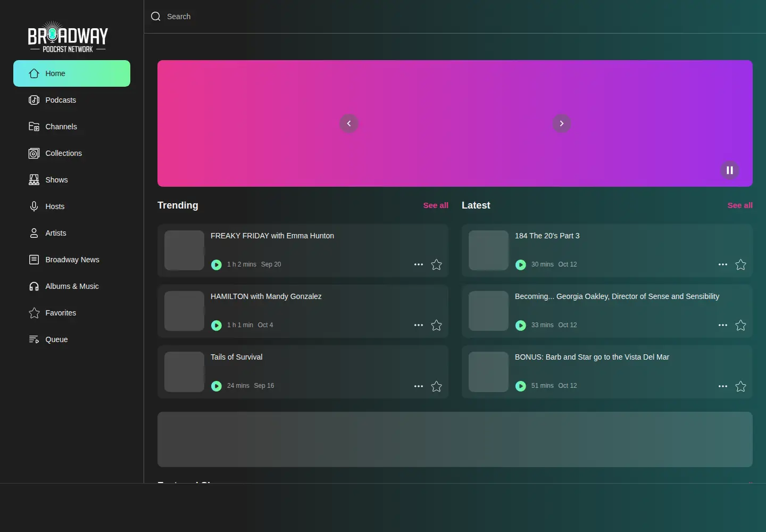Open the Queue page
Screen dimensions: 766x532
(72, 339)
